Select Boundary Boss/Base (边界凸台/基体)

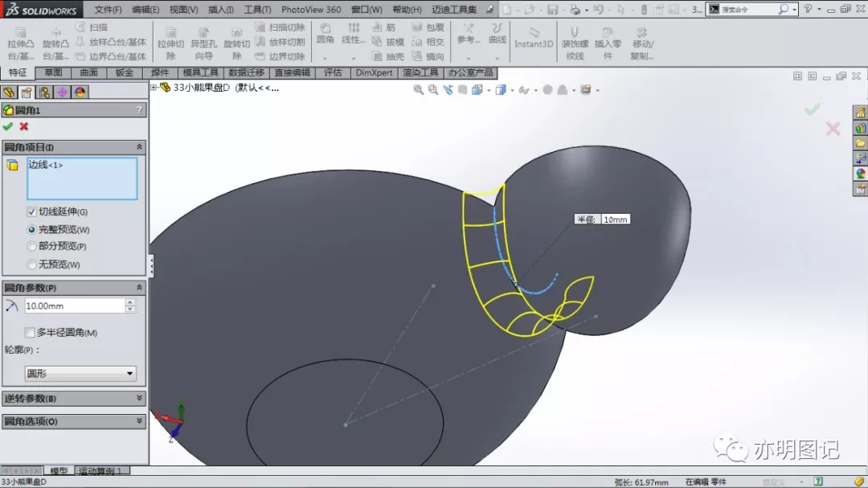[111, 56]
